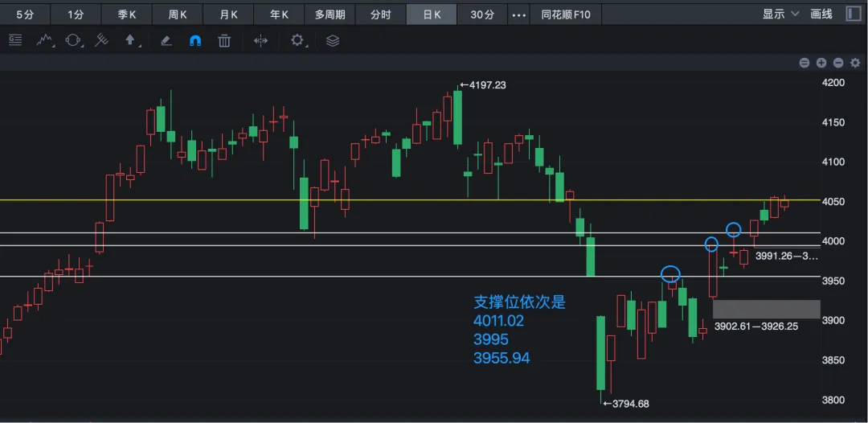Viewport: 868px width, 423px height.
Task: Select the eraser tool
Action: pyautogui.click(x=166, y=40)
